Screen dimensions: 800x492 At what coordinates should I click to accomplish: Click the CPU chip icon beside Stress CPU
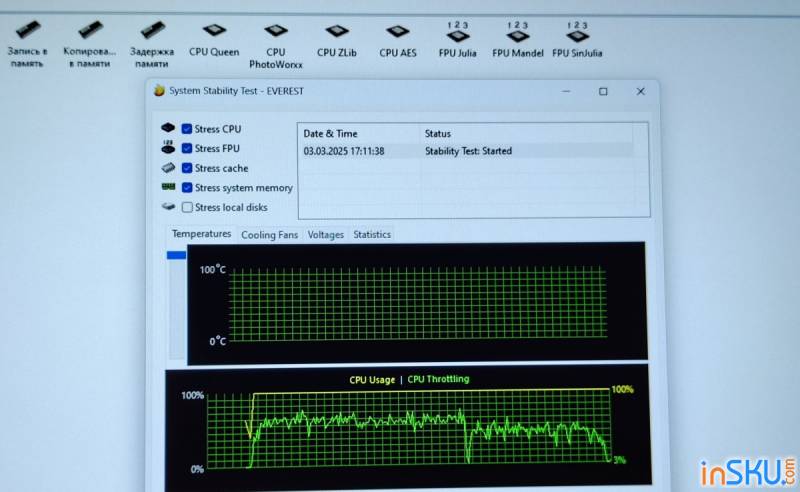(168, 127)
